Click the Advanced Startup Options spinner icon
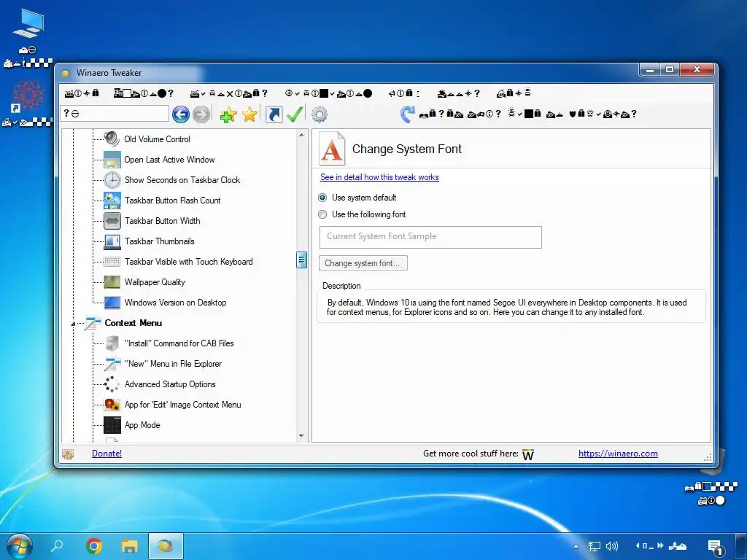The image size is (747, 560). point(112,384)
